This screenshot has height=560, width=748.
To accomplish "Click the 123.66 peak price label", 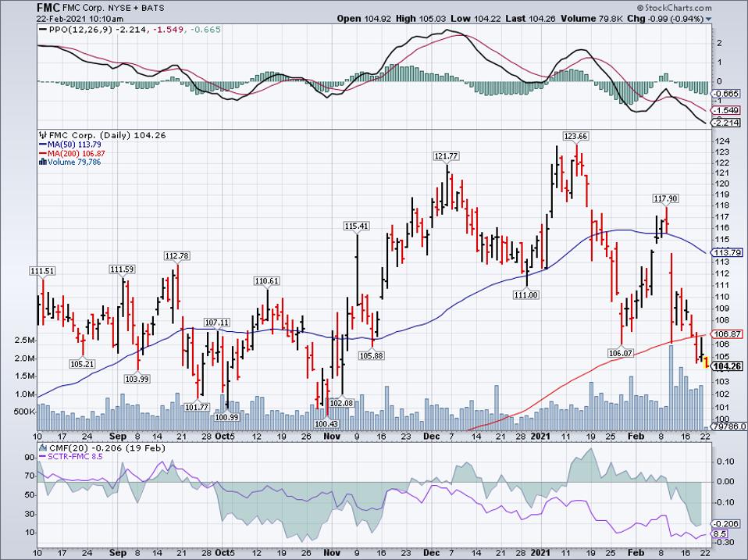I will coord(575,137).
